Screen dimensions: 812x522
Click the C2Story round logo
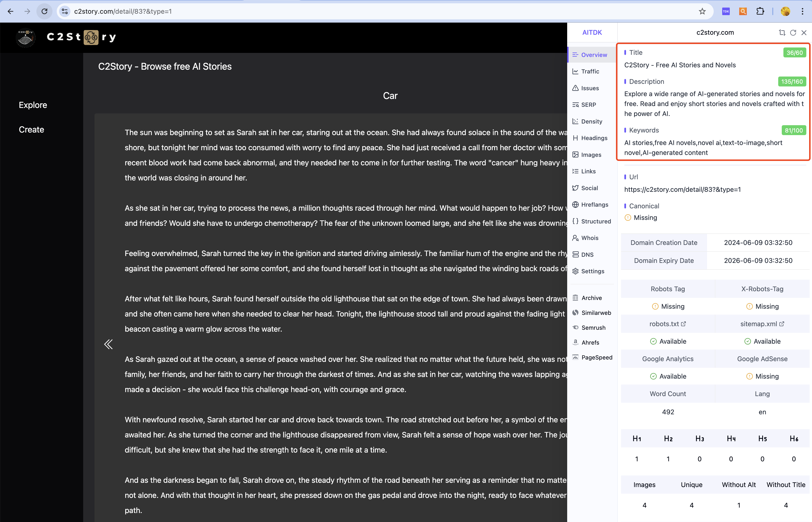26,37
